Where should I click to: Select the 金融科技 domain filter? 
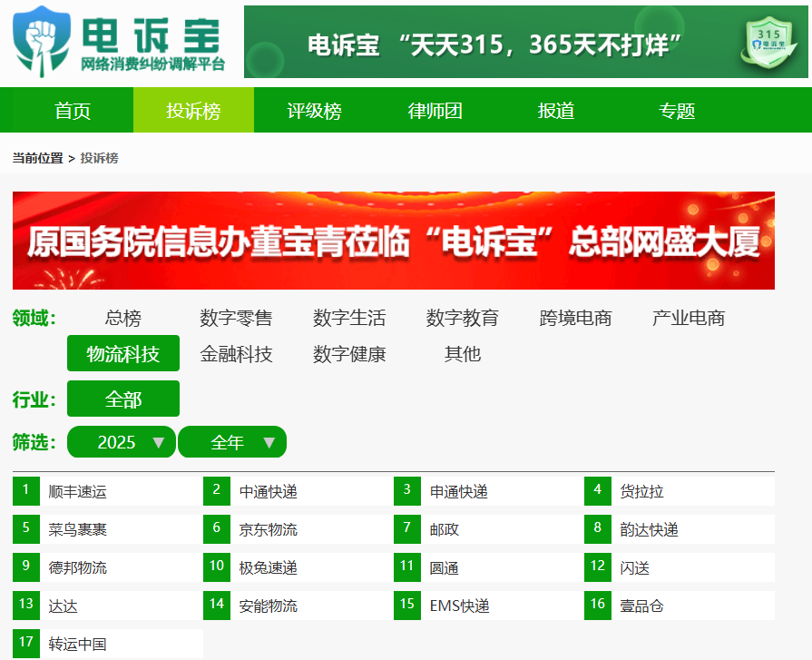coord(236,354)
